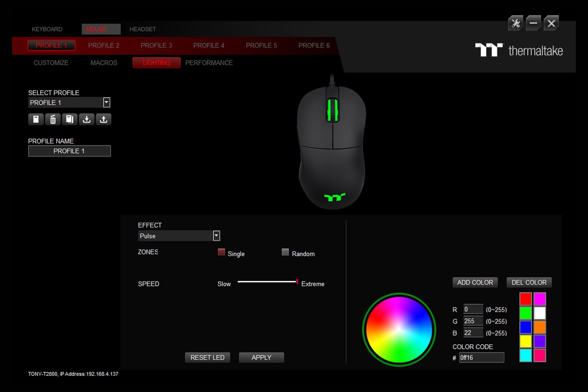The width and height of the screenshot is (588, 392).
Task: Tick the Single zones checkbox
Action: pos(221,252)
